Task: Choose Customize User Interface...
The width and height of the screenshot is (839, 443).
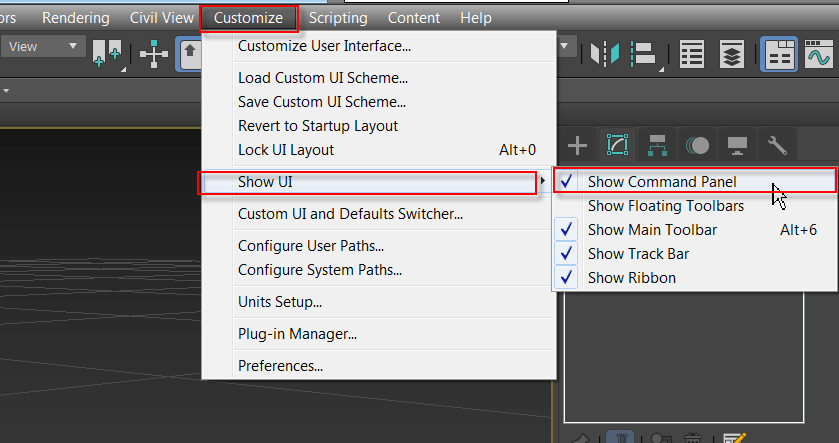Action: click(x=379, y=46)
